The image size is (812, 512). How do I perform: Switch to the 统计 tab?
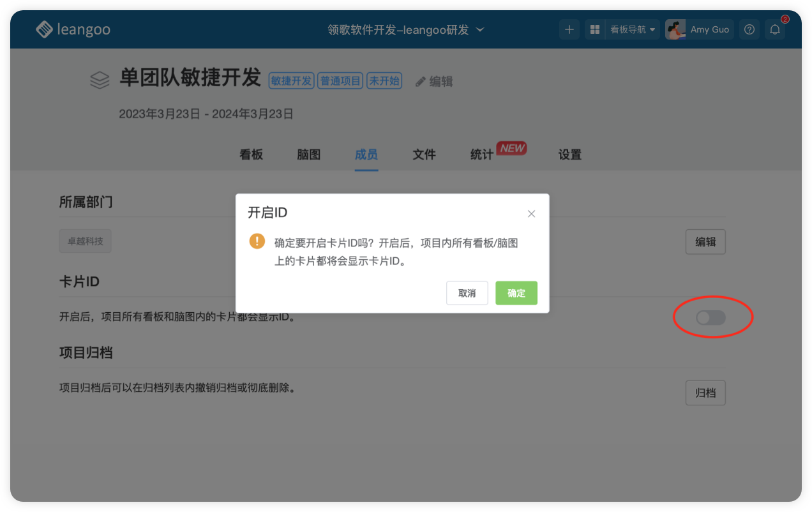(x=481, y=154)
